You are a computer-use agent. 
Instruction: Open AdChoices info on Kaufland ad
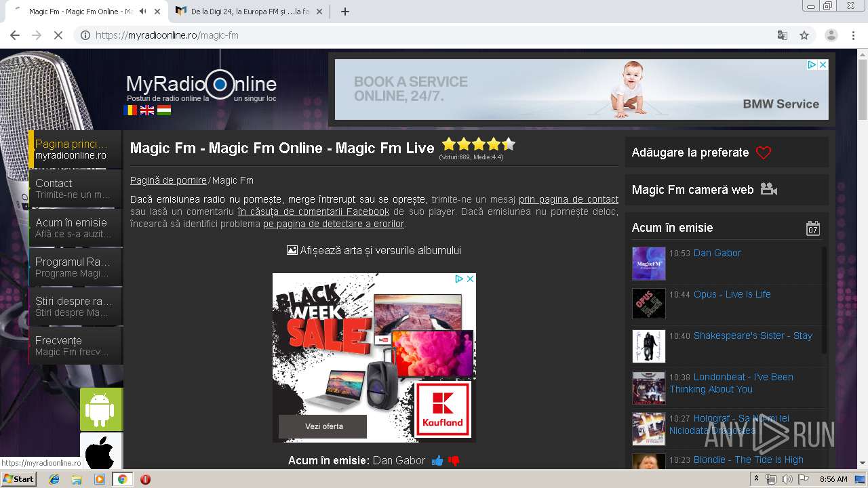tap(459, 279)
